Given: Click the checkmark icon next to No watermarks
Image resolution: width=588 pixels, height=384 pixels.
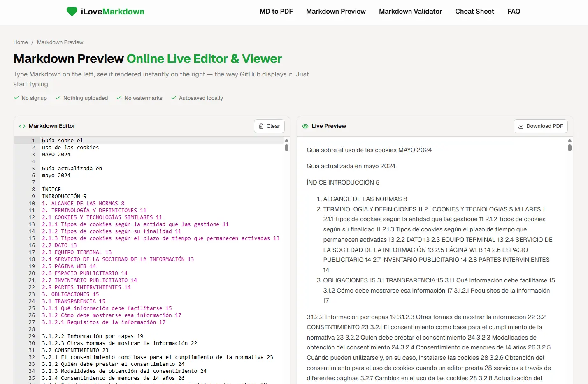Looking at the screenshot, I should click(119, 98).
